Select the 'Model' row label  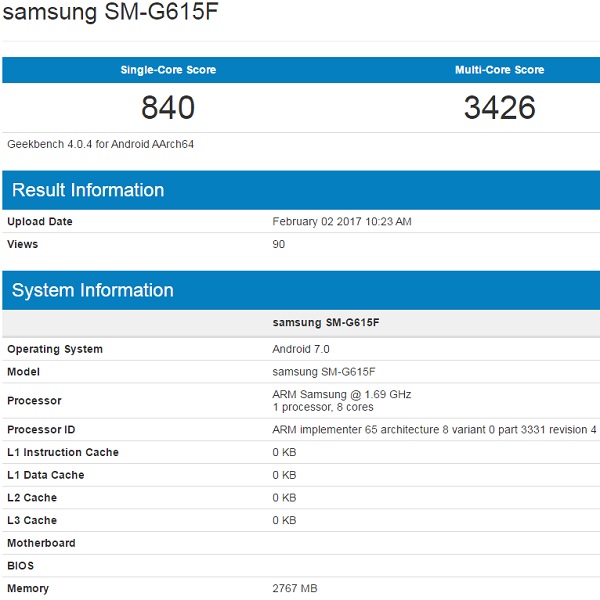pyautogui.click(x=23, y=372)
